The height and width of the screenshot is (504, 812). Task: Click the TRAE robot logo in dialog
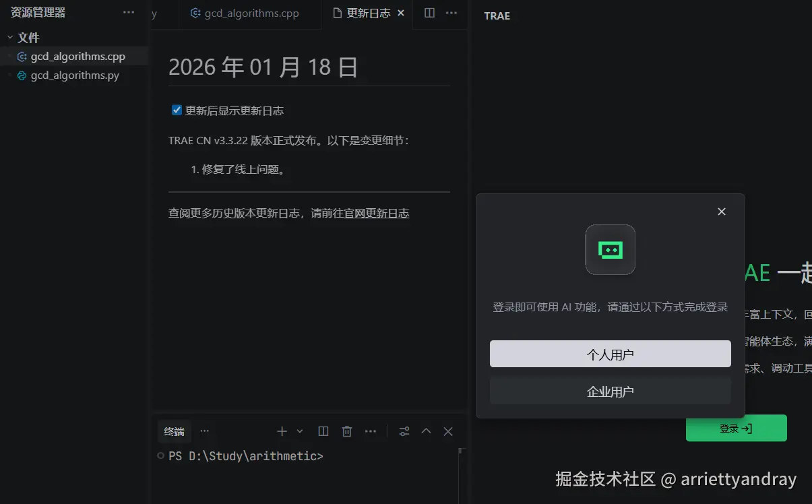pos(611,249)
